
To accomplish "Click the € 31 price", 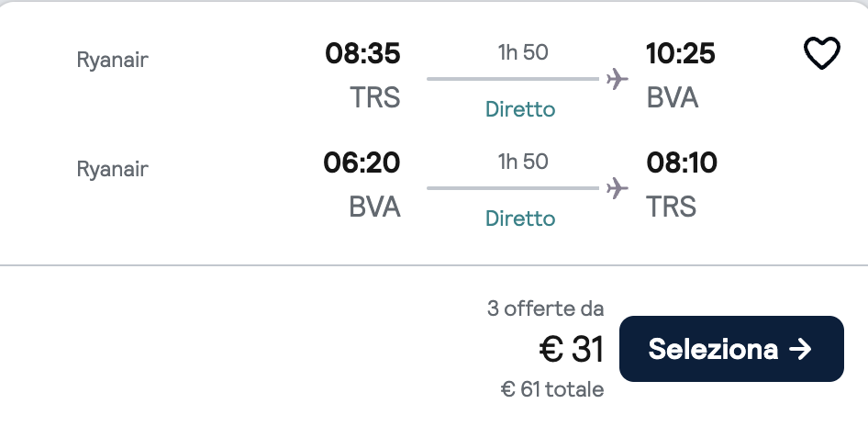I will [572, 350].
